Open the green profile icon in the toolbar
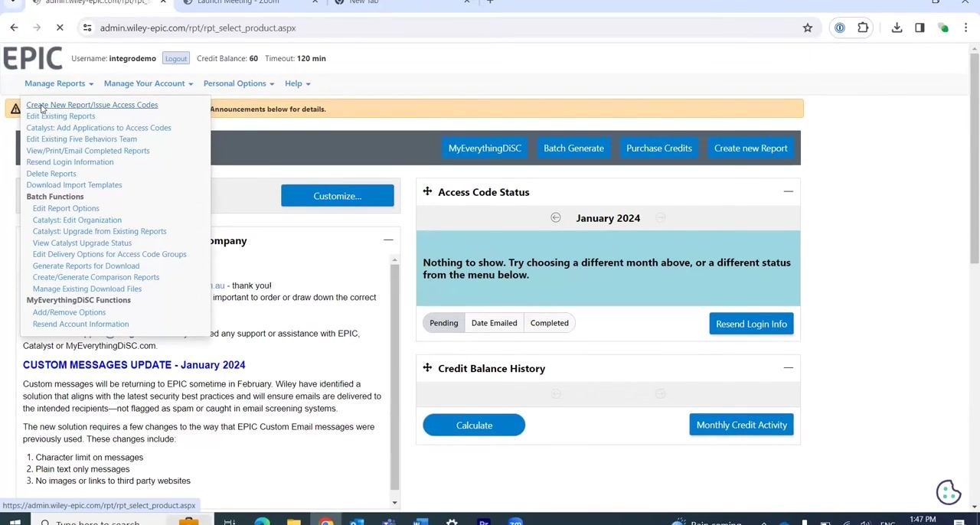Screen dimensions: 980x525 [x=943, y=28]
